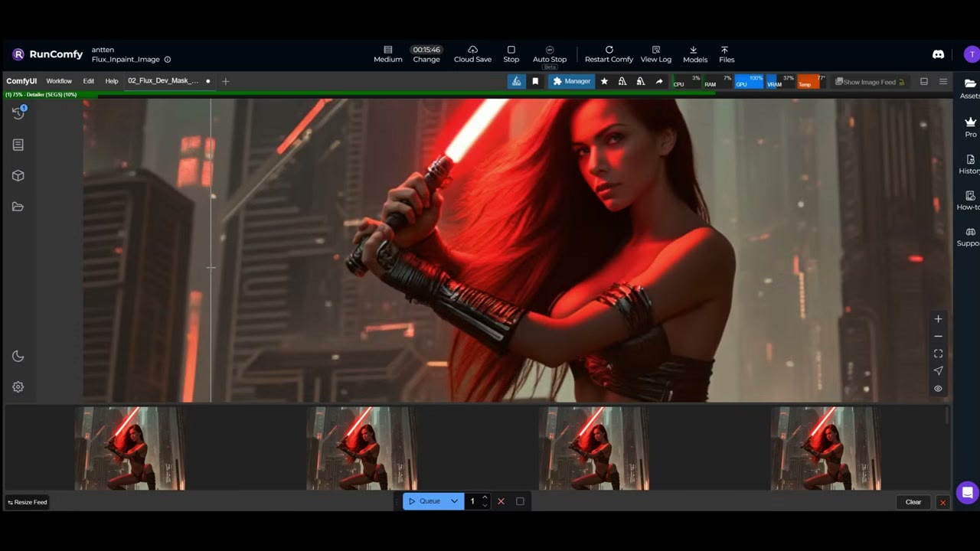The width and height of the screenshot is (980, 551).
Task: Click the Resize Feed button
Action: pos(28,502)
